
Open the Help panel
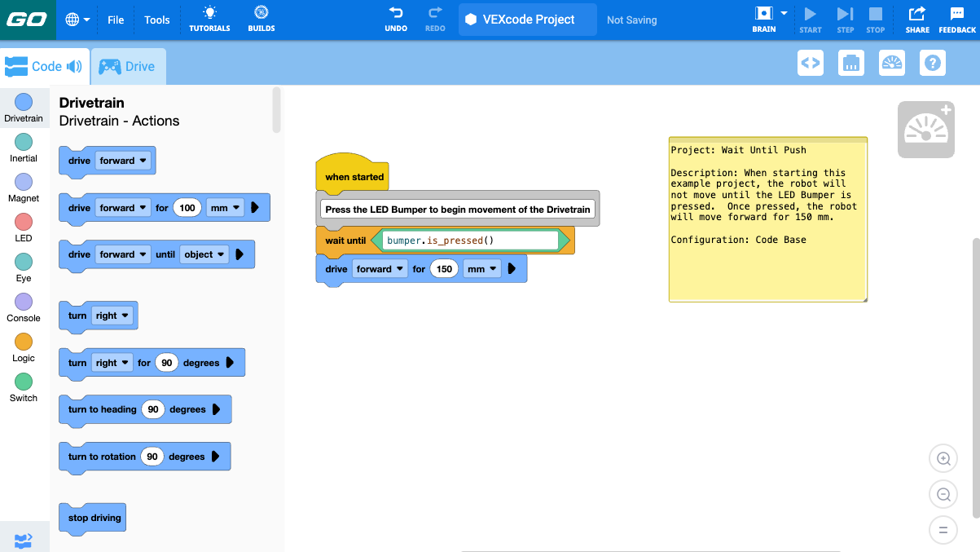point(932,63)
